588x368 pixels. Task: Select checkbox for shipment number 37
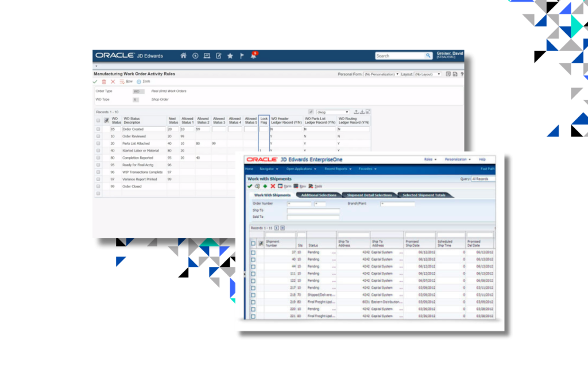click(x=253, y=252)
